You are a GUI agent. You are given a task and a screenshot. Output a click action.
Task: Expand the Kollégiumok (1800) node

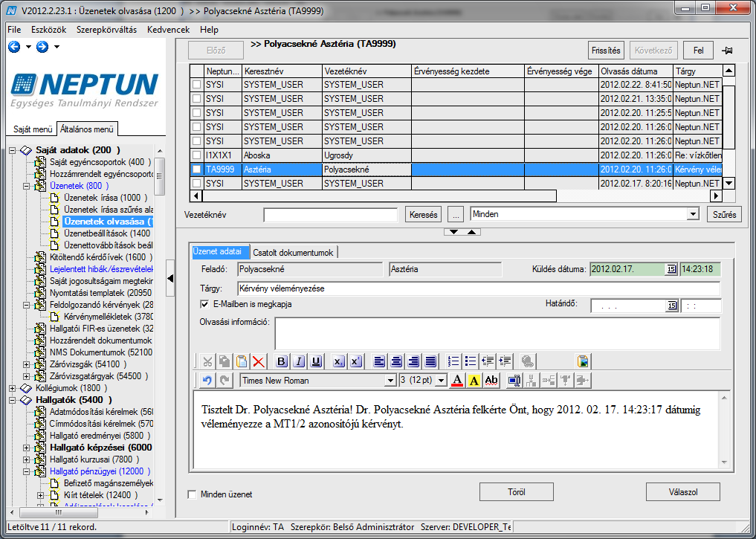click(x=12, y=388)
